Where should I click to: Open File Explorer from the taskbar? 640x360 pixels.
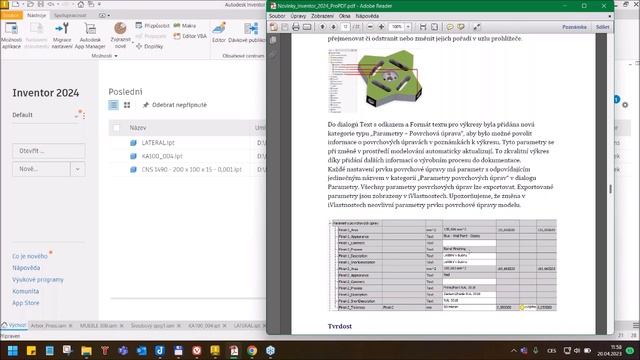[86, 351]
